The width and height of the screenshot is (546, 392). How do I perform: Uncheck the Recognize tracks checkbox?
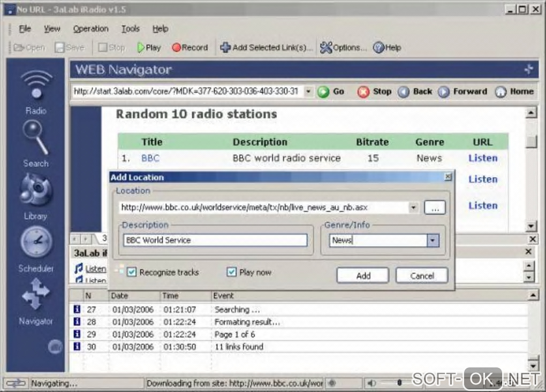tap(132, 272)
